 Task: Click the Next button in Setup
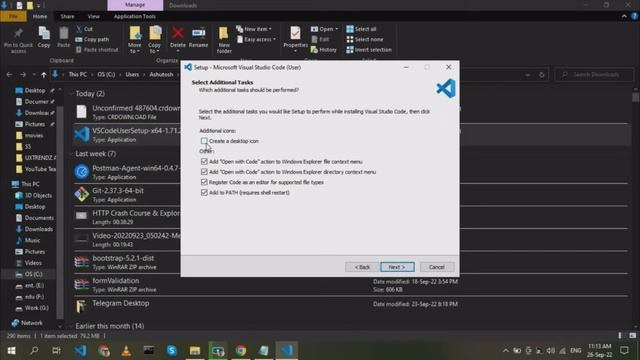coord(397,267)
